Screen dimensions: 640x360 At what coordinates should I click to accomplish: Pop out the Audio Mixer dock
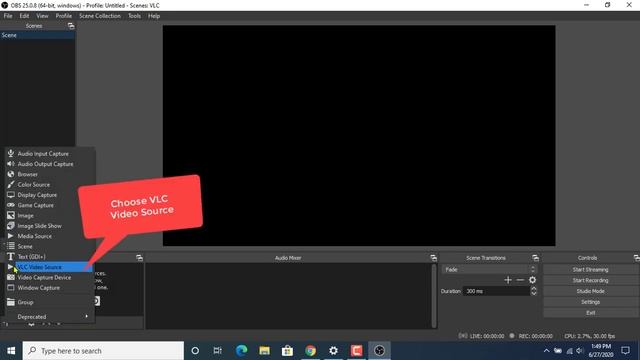(x=433, y=258)
